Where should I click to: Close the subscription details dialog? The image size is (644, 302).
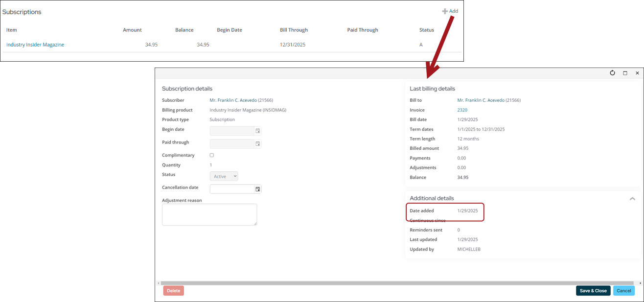point(637,73)
